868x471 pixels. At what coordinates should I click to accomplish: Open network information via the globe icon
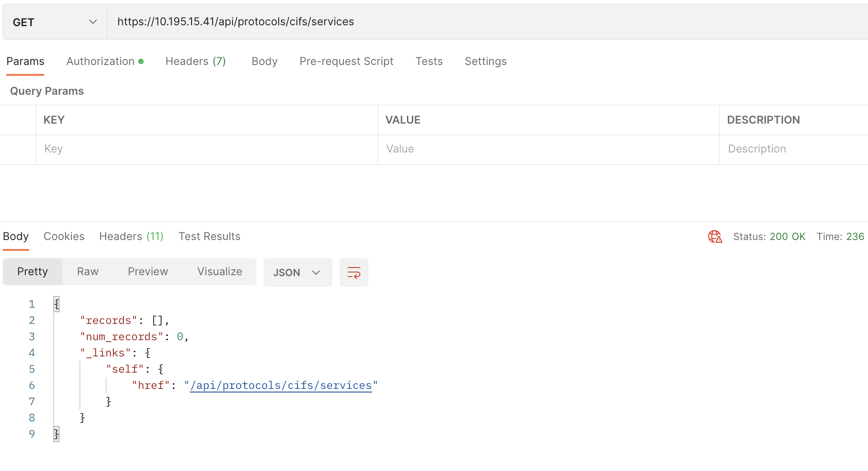[715, 236]
